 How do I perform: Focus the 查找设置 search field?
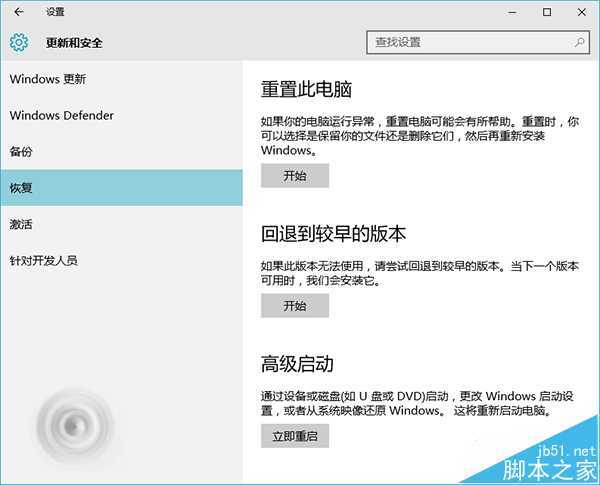click(x=478, y=42)
